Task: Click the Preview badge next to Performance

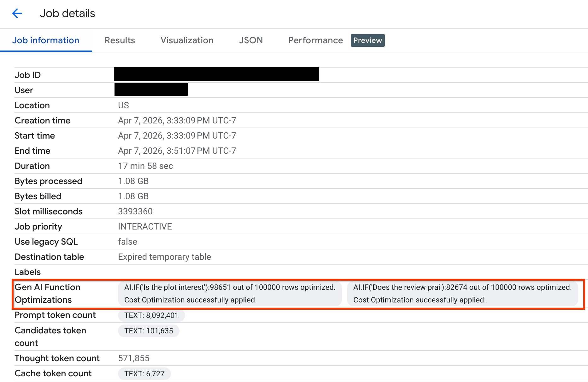Action: tap(367, 40)
